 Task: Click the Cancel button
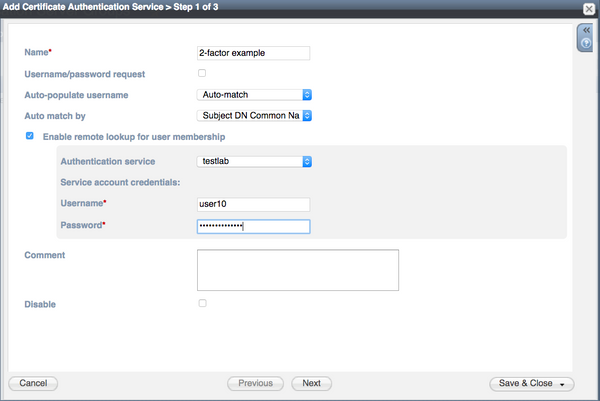point(33,383)
